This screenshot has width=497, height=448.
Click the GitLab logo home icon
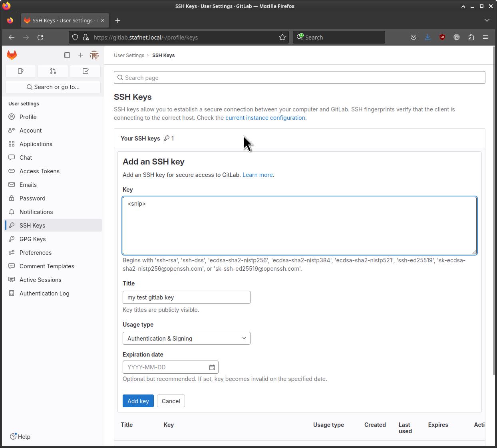pos(12,55)
